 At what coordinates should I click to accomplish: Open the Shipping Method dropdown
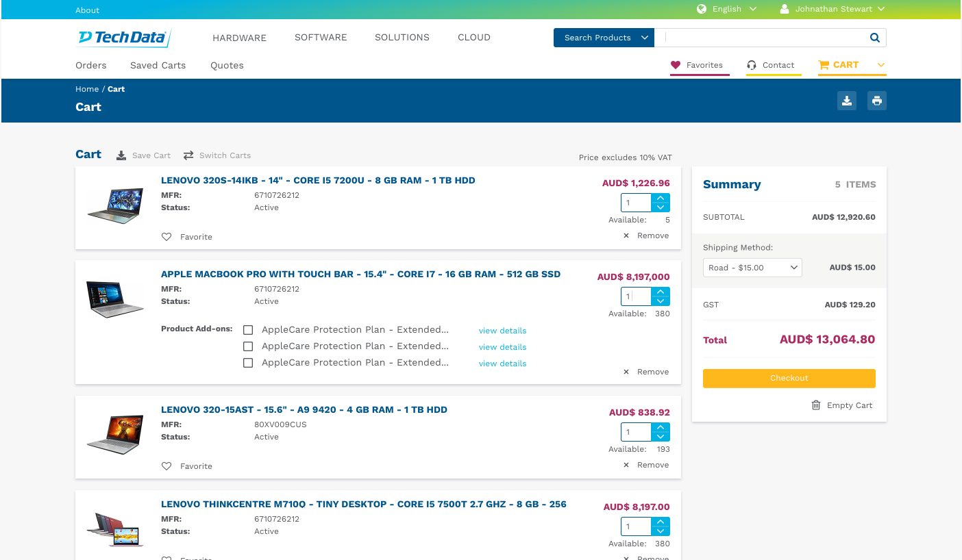pos(752,268)
